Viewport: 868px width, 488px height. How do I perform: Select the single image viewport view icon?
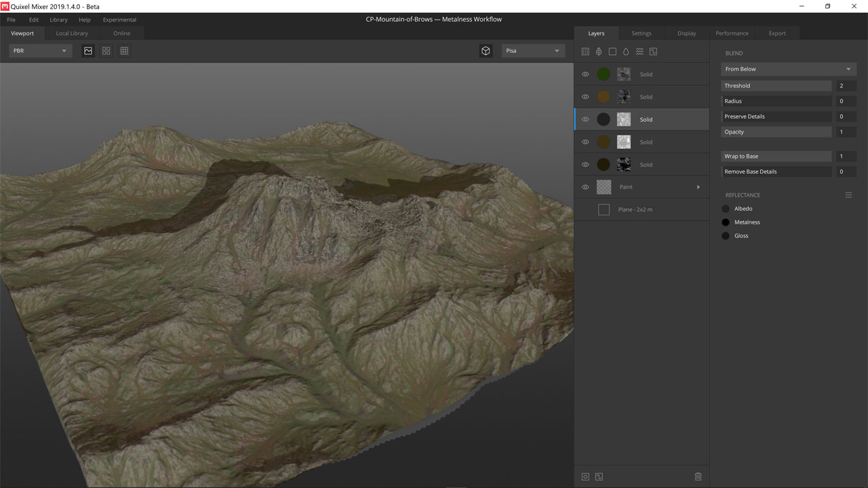tap(88, 51)
